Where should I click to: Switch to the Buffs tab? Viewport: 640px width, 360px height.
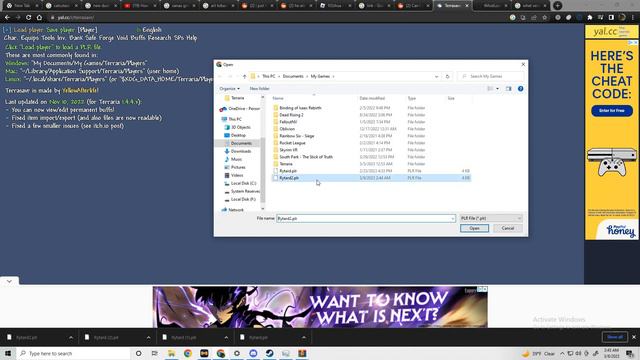(138, 38)
